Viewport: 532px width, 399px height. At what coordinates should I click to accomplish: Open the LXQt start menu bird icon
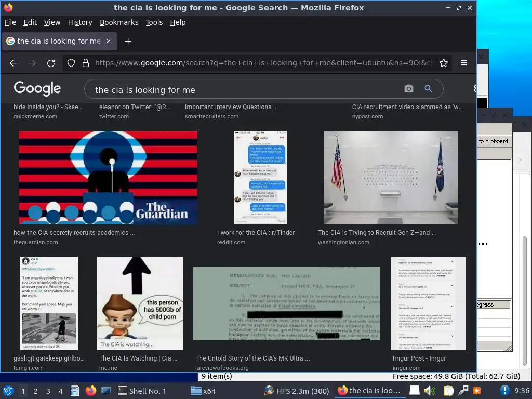[x=8, y=391]
